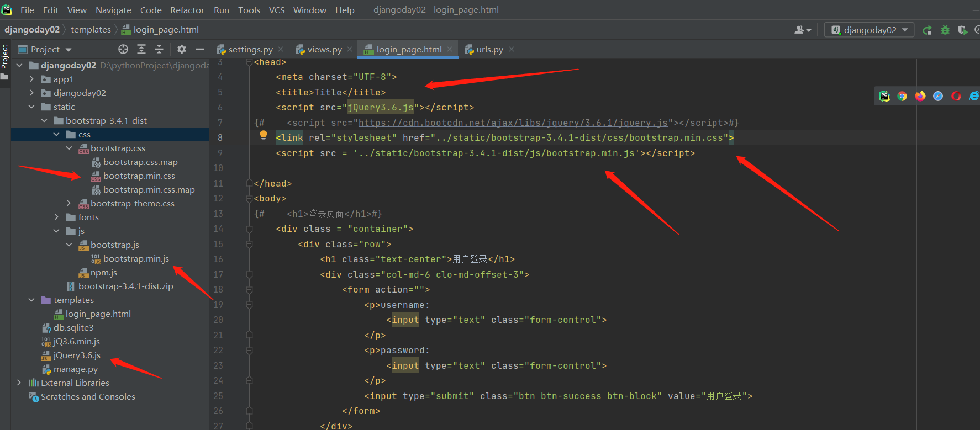Run djangoday02 with coverage
The image size is (980, 430).
962,30
